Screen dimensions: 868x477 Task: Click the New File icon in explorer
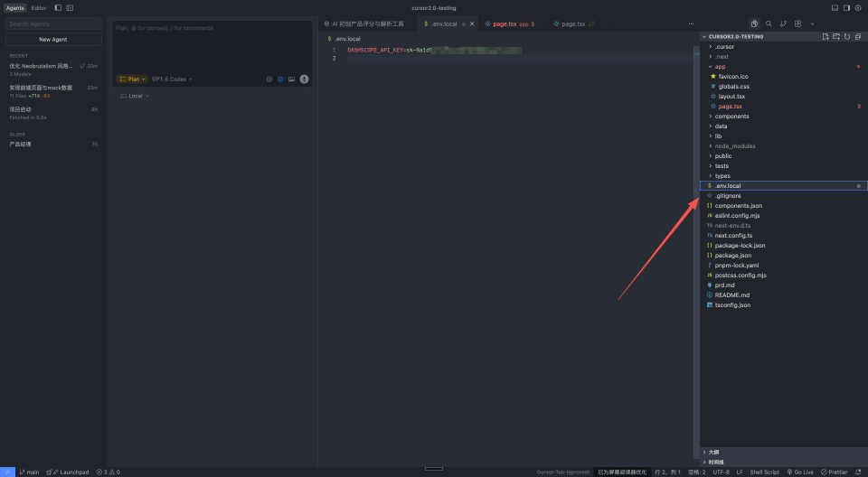(825, 37)
